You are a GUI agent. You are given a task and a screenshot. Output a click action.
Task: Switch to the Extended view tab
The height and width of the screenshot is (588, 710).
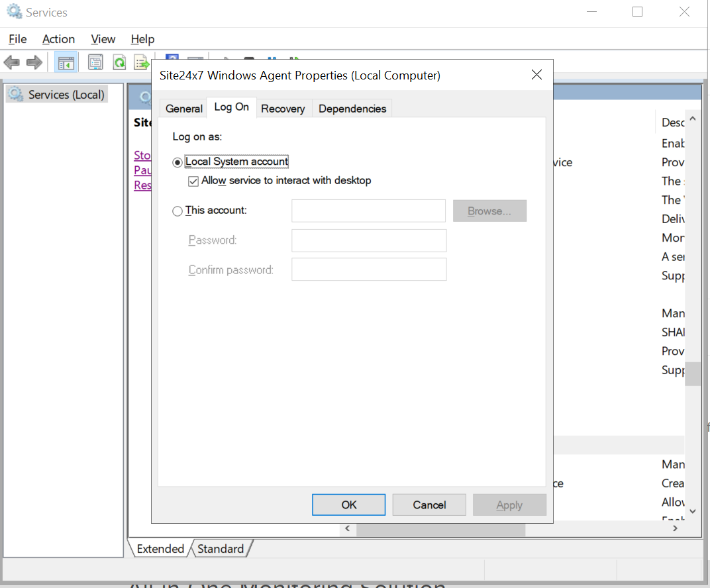click(x=160, y=549)
